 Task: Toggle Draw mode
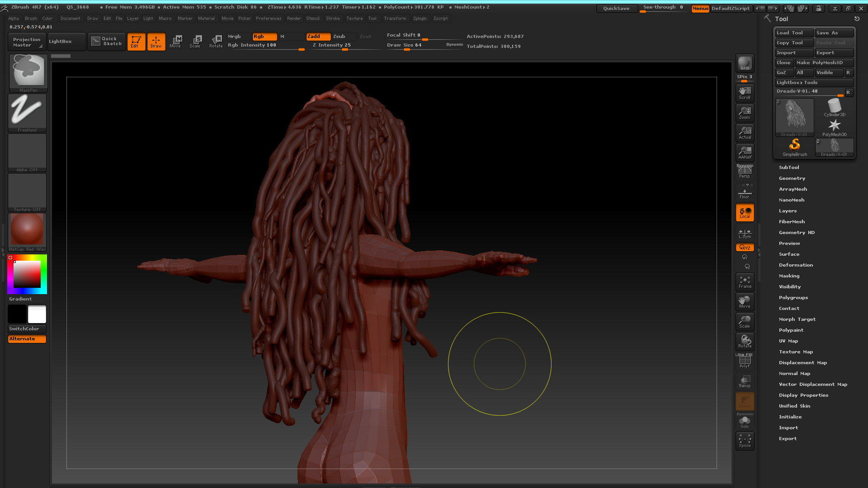[x=156, y=41]
